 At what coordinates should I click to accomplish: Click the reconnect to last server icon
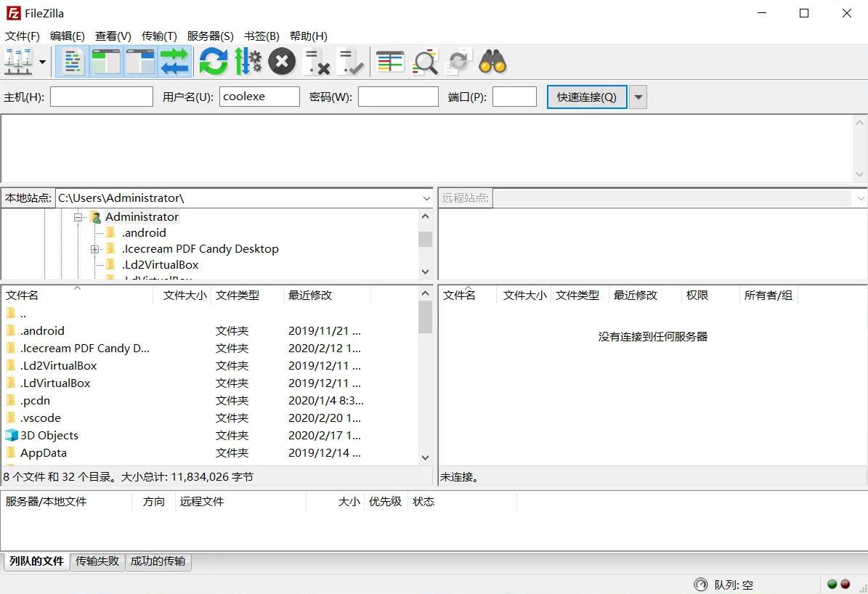pyautogui.click(x=352, y=62)
